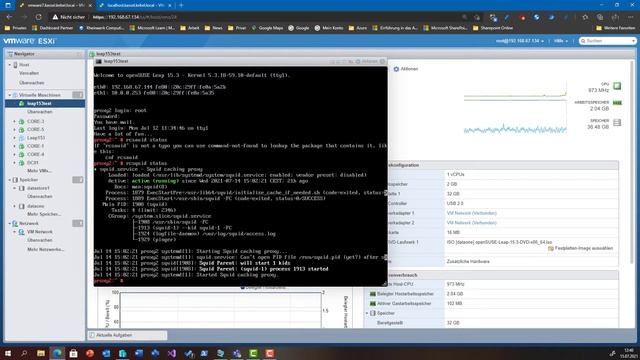Open Netzwerkadapter 1 VM Network link

[x=471, y=213]
